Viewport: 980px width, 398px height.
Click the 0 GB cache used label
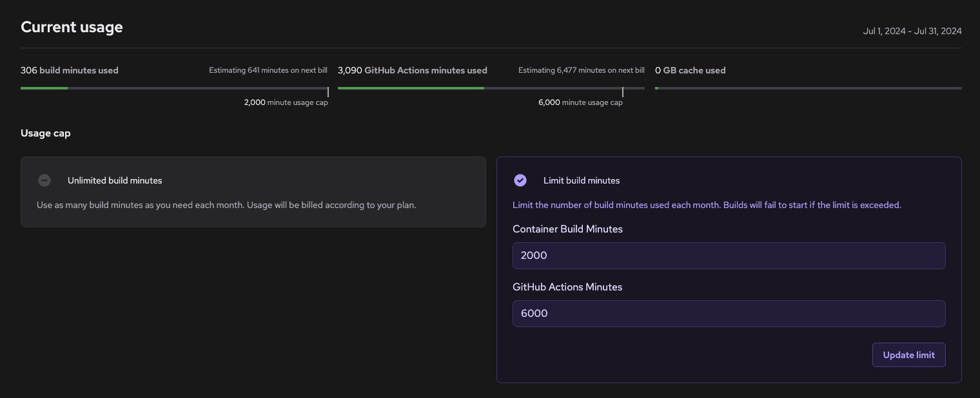(x=690, y=70)
